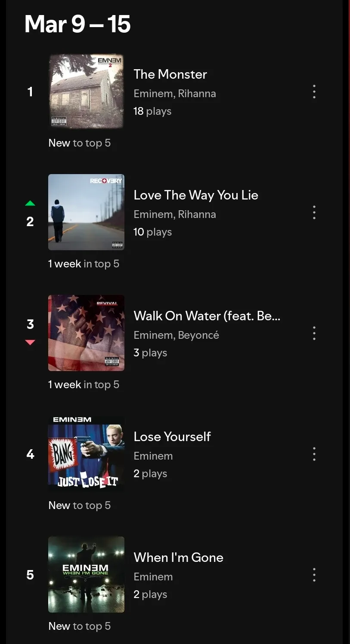Tap the red down arrow rank indicator
The image size is (350, 644).
(x=30, y=342)
